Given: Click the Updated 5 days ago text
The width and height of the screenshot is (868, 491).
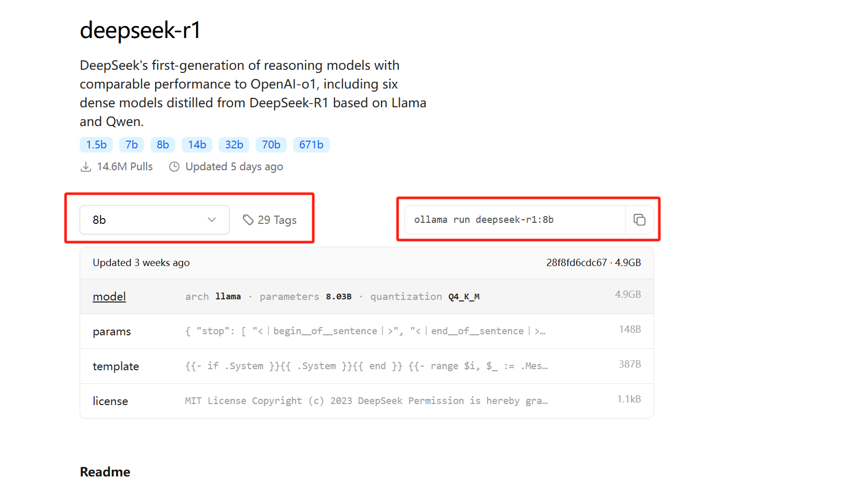Looking at the screenshot, I should coord(234,167).
